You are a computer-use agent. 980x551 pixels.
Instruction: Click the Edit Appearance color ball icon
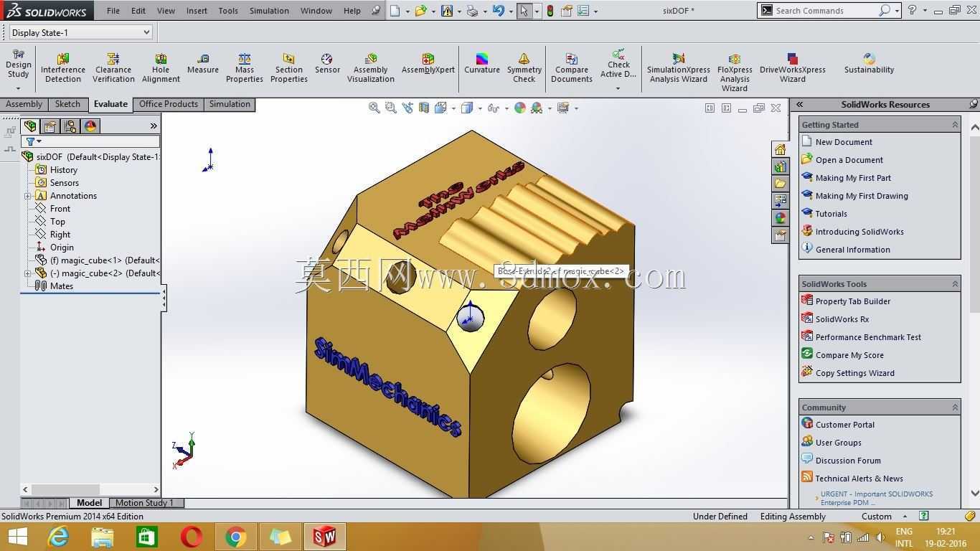[x=520, y=108]
